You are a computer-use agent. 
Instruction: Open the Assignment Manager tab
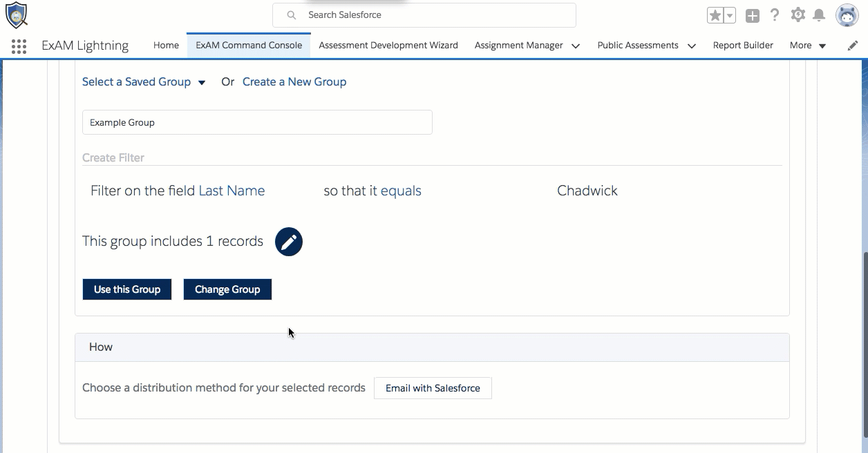point(518,46)
